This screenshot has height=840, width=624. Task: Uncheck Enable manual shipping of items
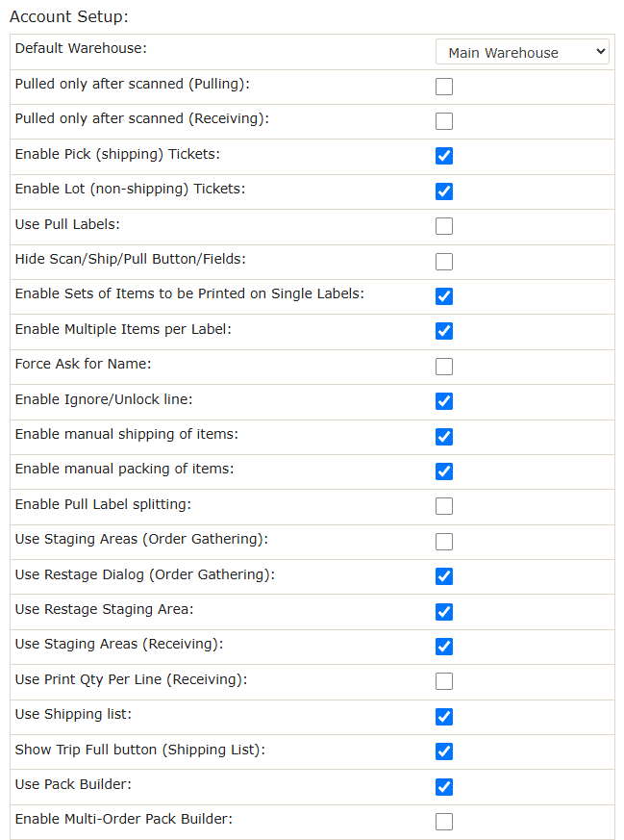coord(443,437)
